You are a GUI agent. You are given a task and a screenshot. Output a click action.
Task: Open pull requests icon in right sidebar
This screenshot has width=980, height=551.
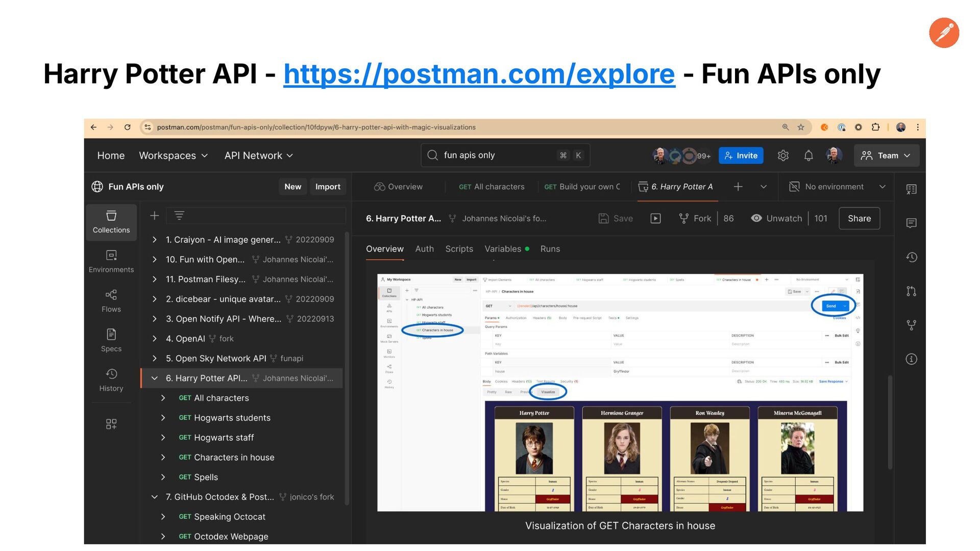tap(912, 291)
